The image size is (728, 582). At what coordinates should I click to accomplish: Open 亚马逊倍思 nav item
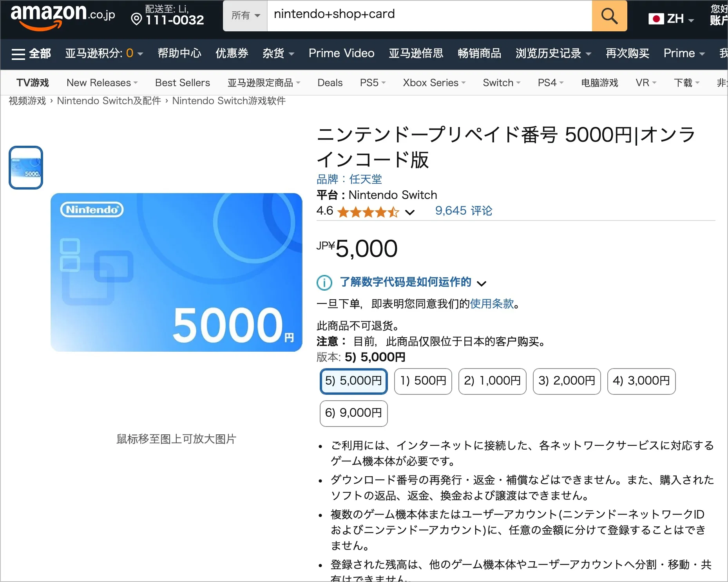click(x=416, y=53)
